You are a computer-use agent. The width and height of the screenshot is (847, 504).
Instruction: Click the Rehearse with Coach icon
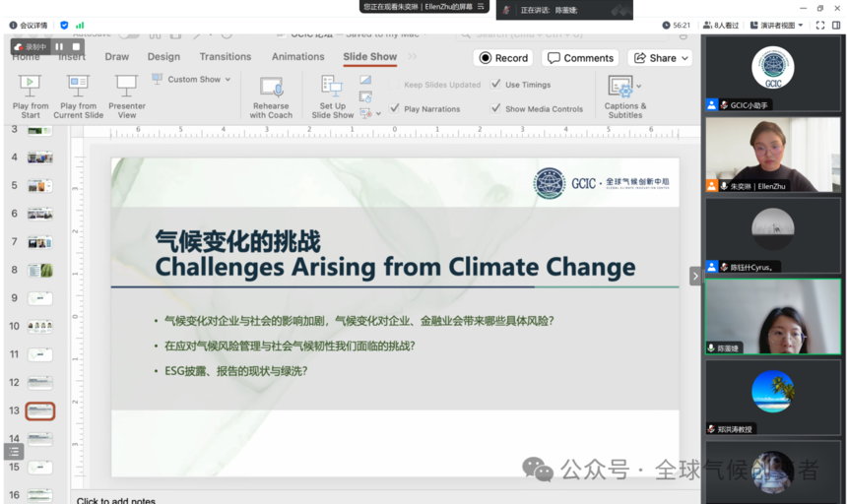tap(271, 87)
